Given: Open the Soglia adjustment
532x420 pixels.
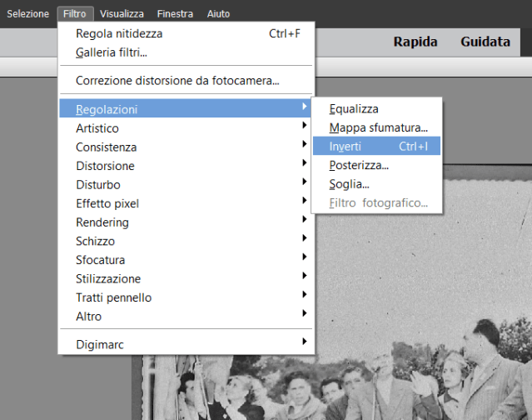Looking at the screenshot, I should [349, 184].
